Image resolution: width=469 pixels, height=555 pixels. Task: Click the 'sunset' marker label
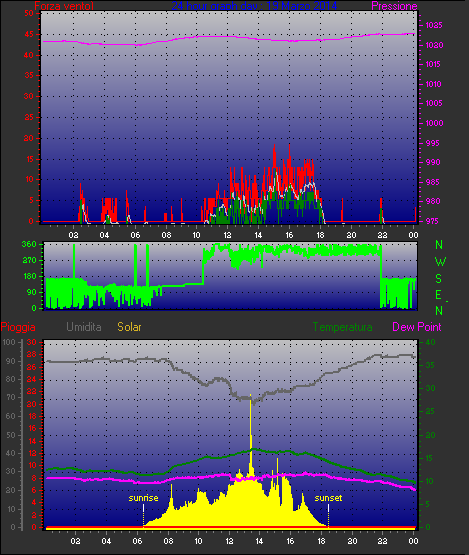pyautogui.click(x=328, y=498)
